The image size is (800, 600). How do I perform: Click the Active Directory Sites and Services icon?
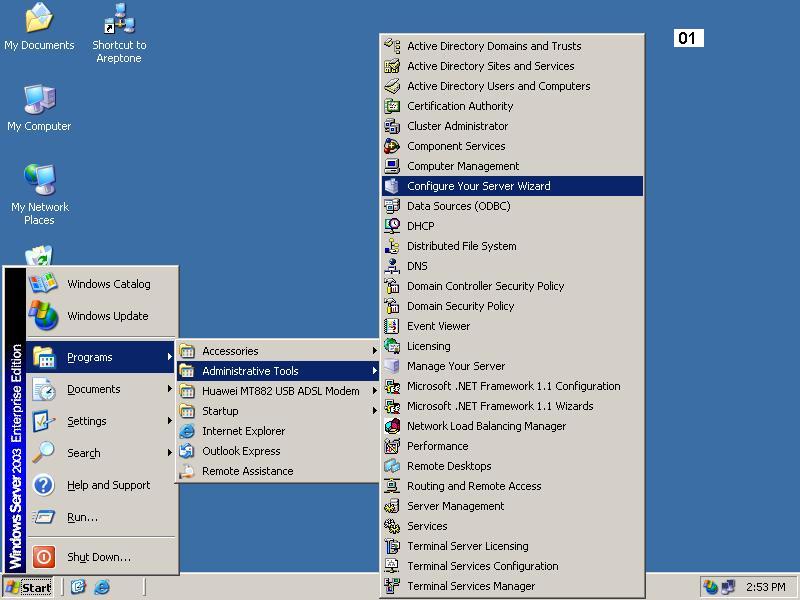392,66
